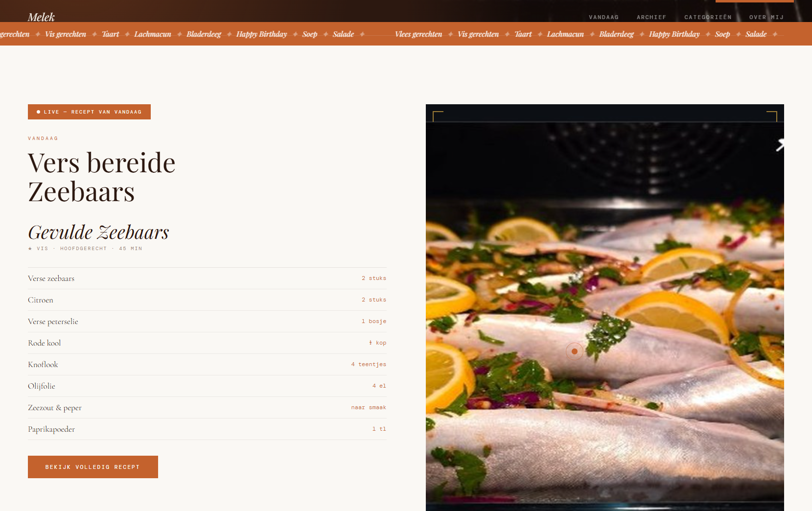Open the Vlees gerechten category link
The height and width of the screenshot is (511, 812).
coord(418,34)
